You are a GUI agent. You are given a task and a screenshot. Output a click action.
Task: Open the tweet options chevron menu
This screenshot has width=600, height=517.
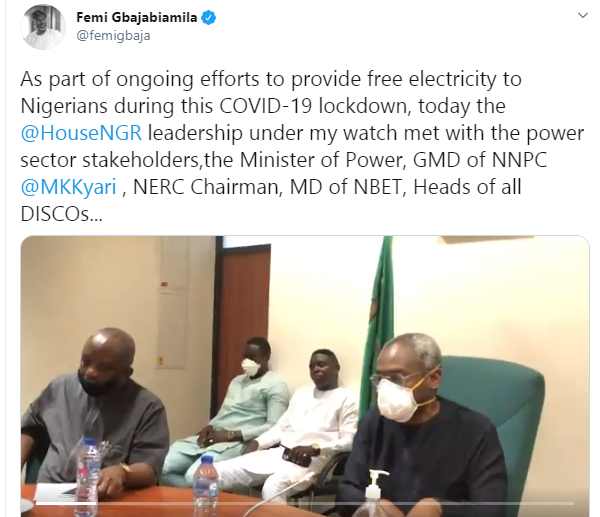pyautogui.click(x=582, y=16)
